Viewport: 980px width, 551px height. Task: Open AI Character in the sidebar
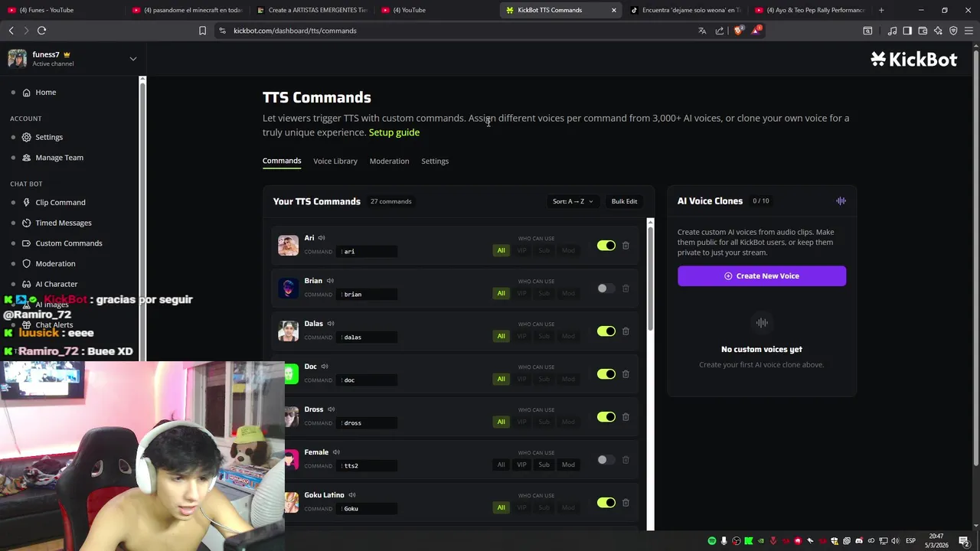tap(56, 284)
